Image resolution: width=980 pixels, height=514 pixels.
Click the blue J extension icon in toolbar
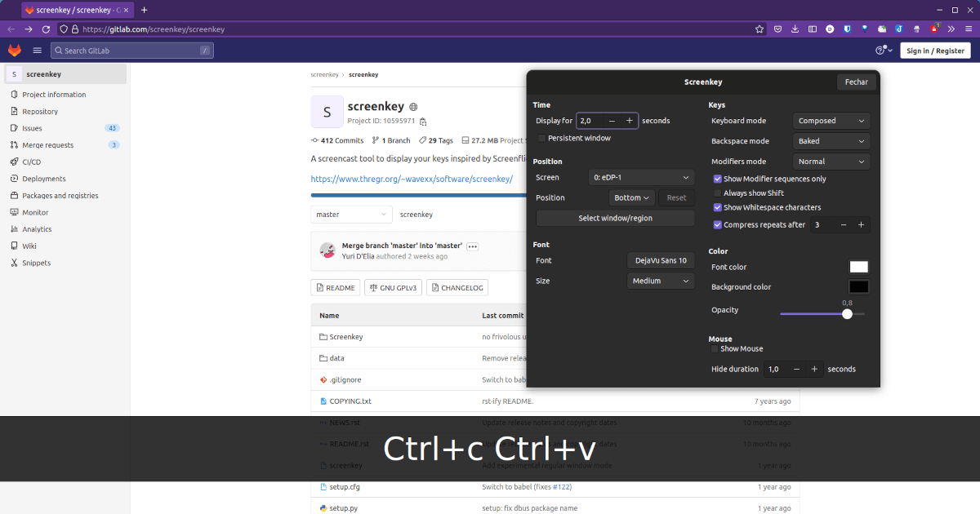coord(899,29)
